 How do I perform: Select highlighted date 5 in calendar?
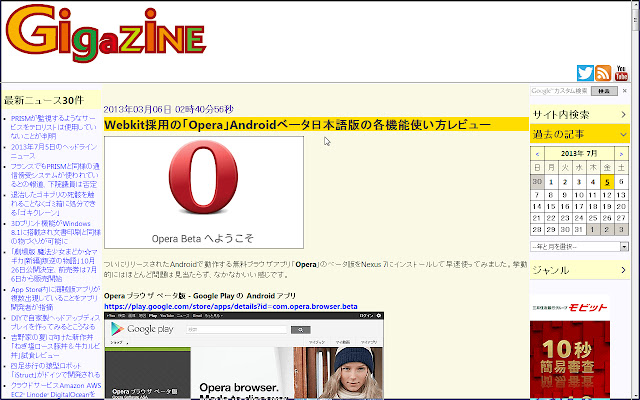pyautogui.click(x=607, y=182)
